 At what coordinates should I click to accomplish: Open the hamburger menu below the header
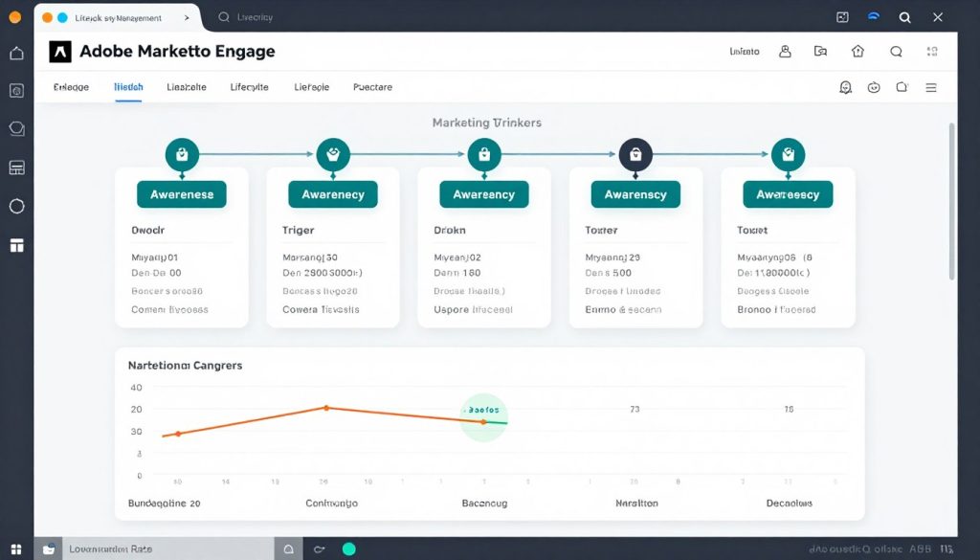(x=931, y=87)
